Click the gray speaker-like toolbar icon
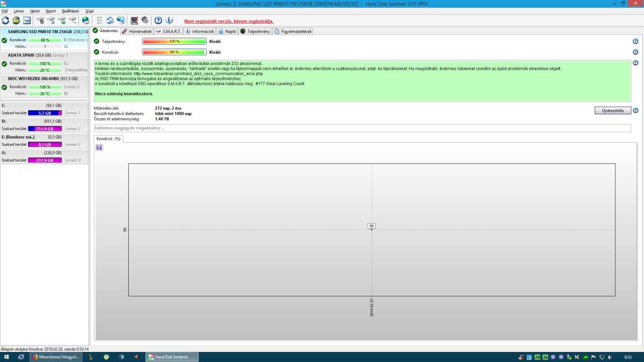 click(x=145, y=21)
